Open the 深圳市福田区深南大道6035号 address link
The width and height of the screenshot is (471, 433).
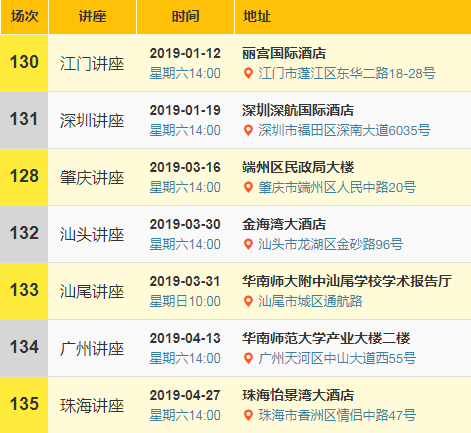(x=344, y=130)
